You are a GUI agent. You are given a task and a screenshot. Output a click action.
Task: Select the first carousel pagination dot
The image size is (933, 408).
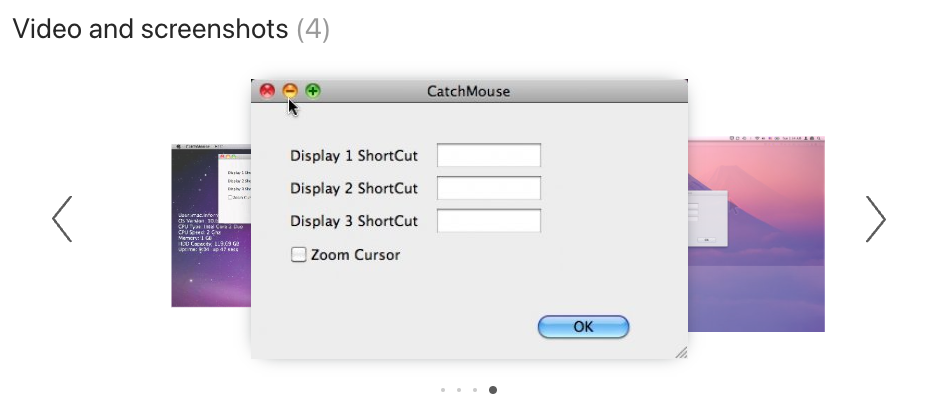click(x=443, y=390)
